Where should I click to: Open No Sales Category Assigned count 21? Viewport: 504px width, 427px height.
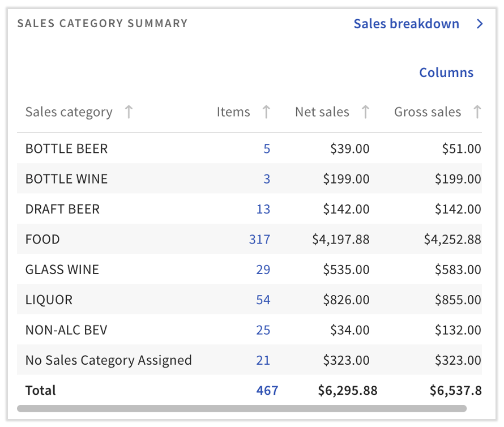(x=263, y=360)
